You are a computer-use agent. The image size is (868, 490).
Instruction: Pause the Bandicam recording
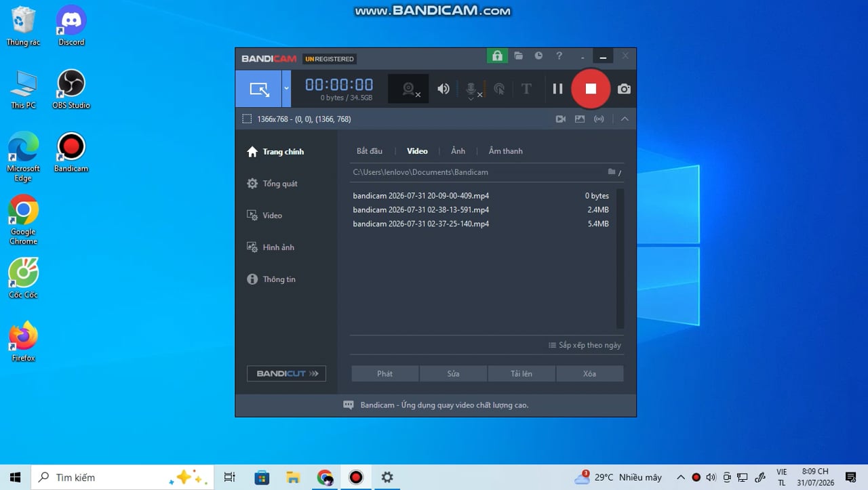pos(557,89)
